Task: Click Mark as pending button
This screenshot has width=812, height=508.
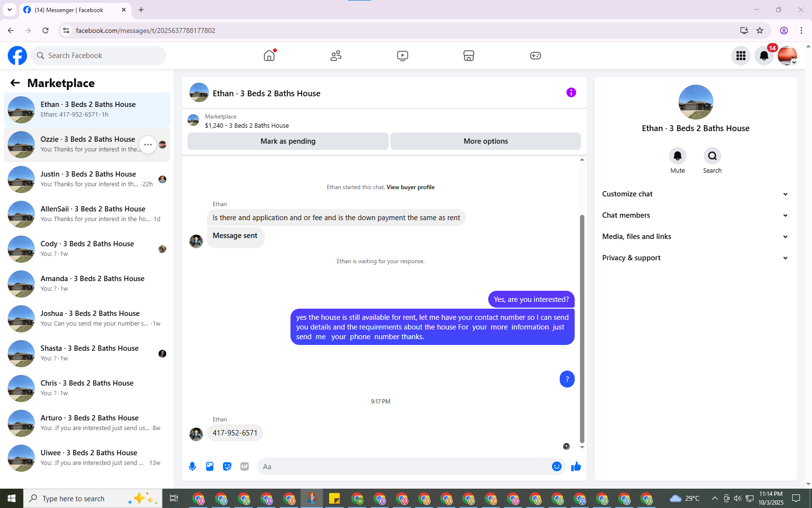Action: (288, 141)
